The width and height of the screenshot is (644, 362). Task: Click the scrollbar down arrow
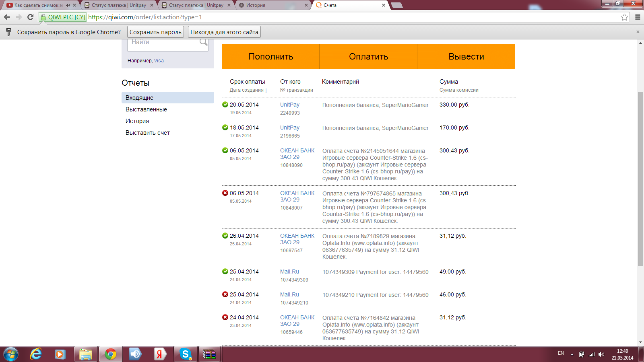pos(640,342)
